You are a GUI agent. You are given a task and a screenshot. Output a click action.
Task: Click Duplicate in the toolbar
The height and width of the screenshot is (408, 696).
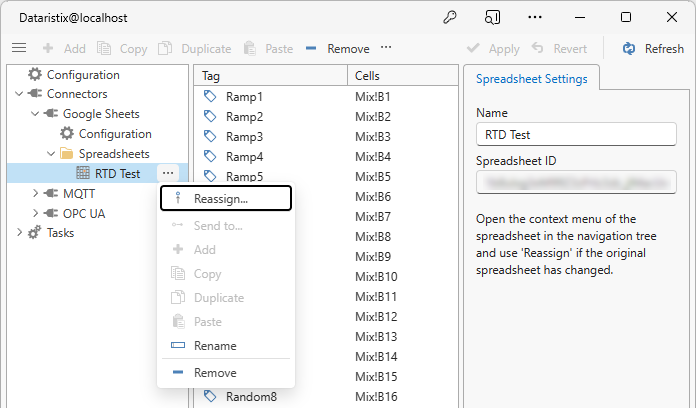click(x=195, y=48)
